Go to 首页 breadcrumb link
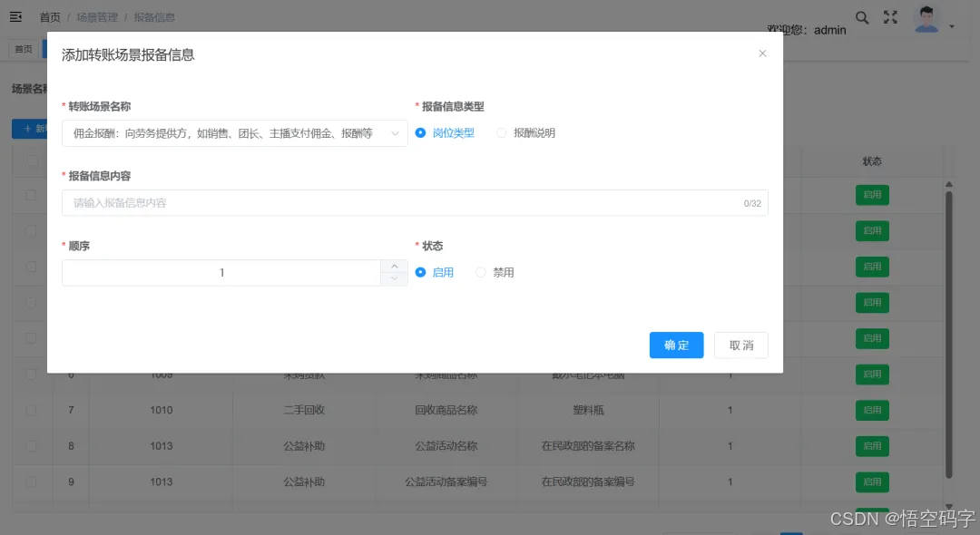The width and height of the screenshot is (980, 535). coord(50,17)
